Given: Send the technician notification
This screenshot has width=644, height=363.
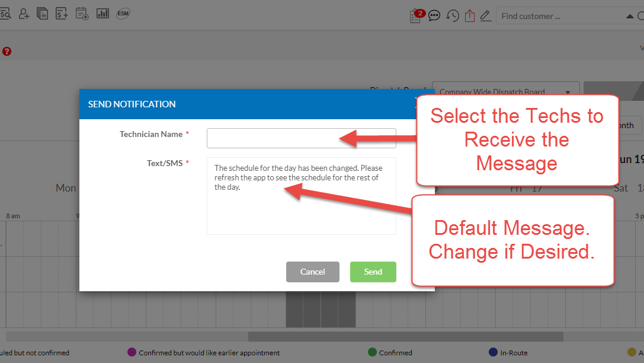Looking at the screenshot, I should (373, 272).
